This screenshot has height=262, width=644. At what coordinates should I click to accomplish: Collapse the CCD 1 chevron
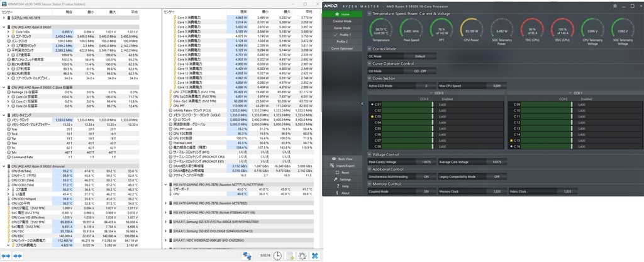[x=570, y=93]
